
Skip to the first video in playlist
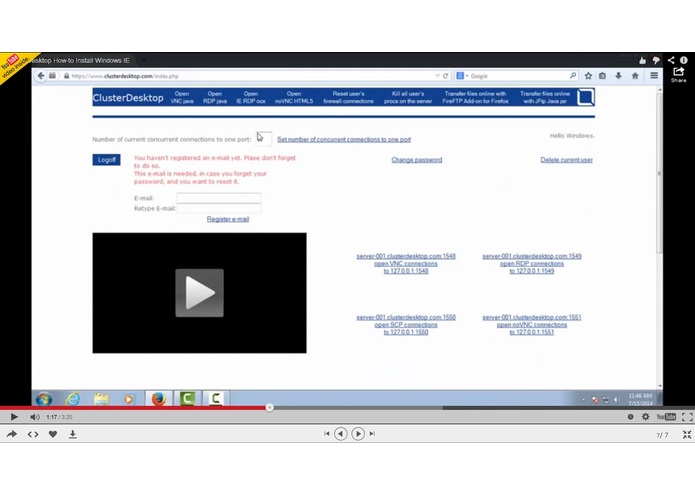point(327,434)
